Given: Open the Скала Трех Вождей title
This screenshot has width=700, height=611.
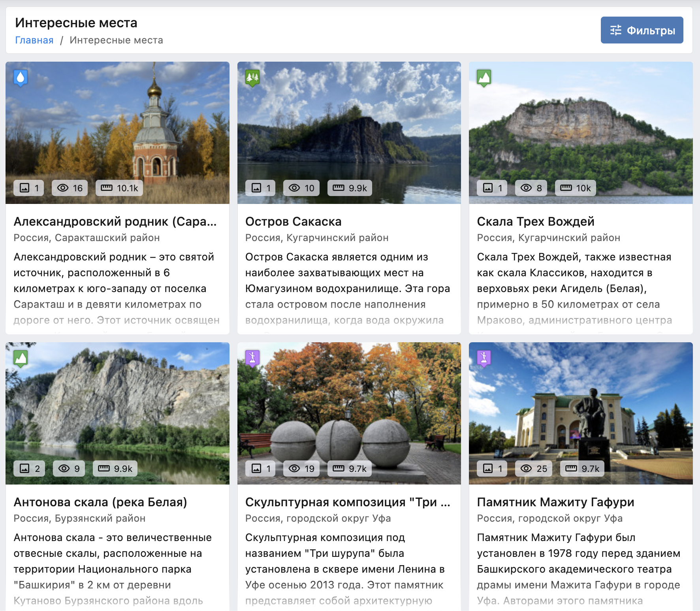Looking at the screenshot, I should [535, 222].
